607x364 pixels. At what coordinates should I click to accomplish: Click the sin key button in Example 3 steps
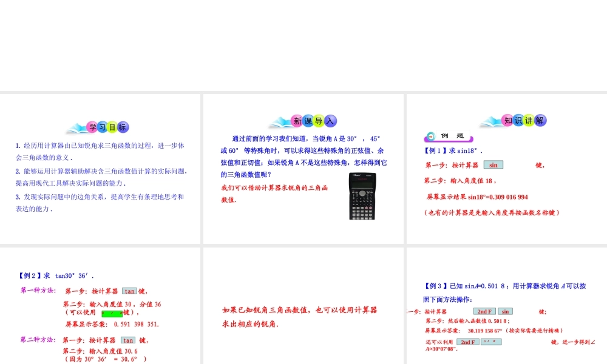tap(505, 311)
